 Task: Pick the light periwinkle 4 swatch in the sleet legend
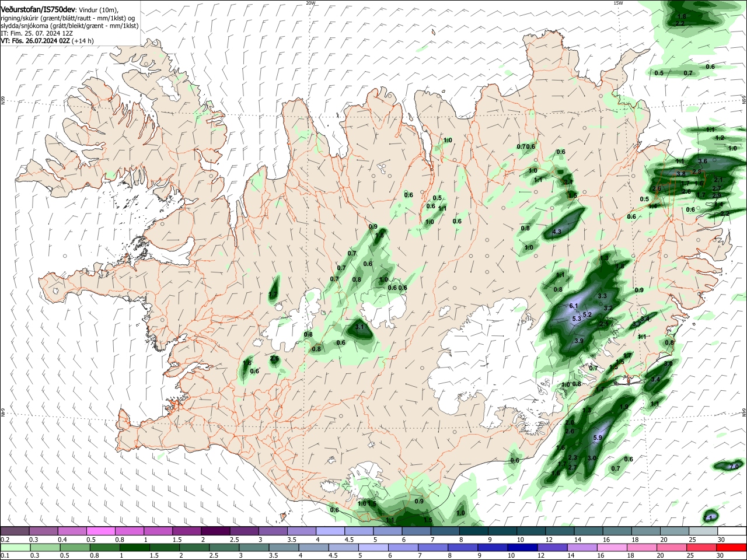tap(330, 531)
